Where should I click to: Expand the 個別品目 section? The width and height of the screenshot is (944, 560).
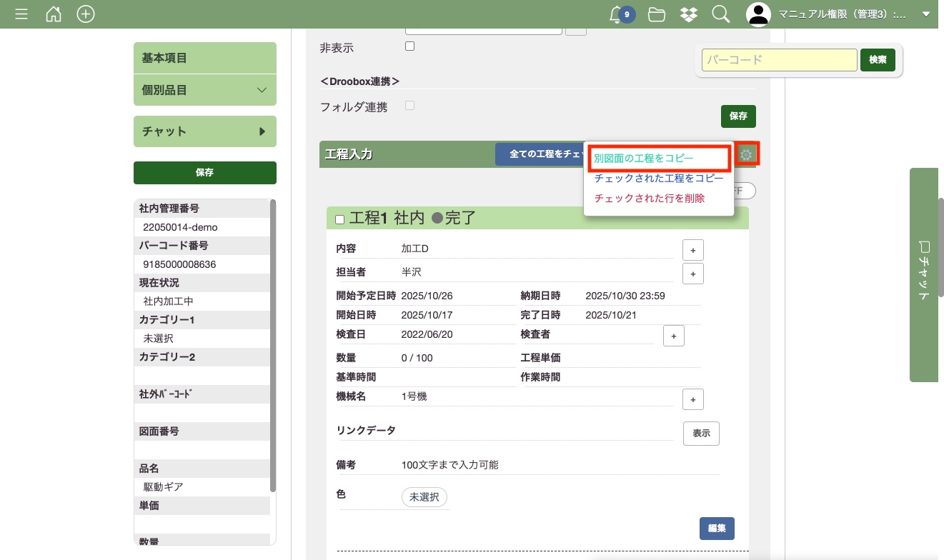(x=204, y=90)
